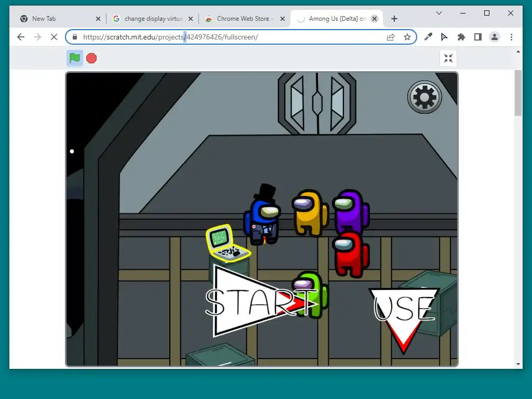The image size is (532, 399).
Task: Click the lime green crewmate
Action: pyautogui.click(x=311, y=294)
